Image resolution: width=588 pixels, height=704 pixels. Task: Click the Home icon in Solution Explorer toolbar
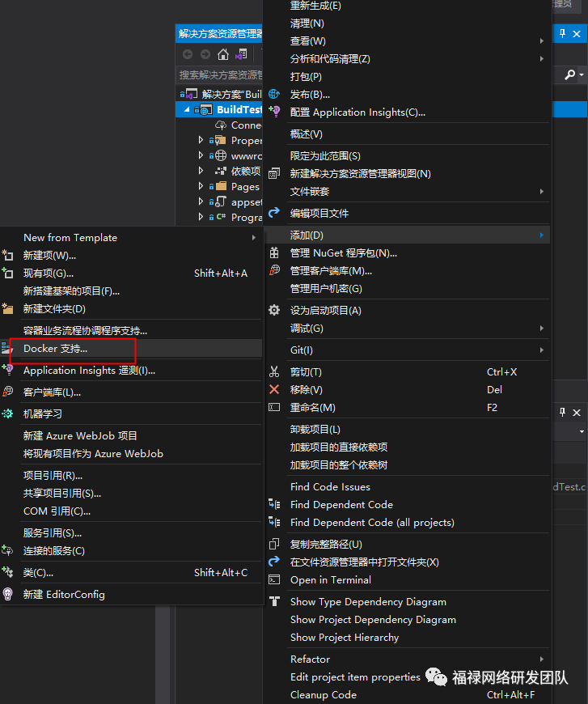point(223,54)
